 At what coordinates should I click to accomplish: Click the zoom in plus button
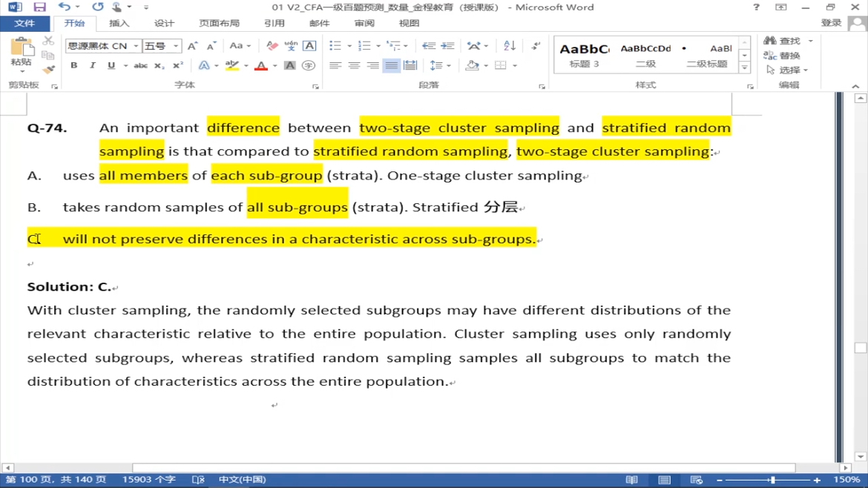click(x=818, y=480)
